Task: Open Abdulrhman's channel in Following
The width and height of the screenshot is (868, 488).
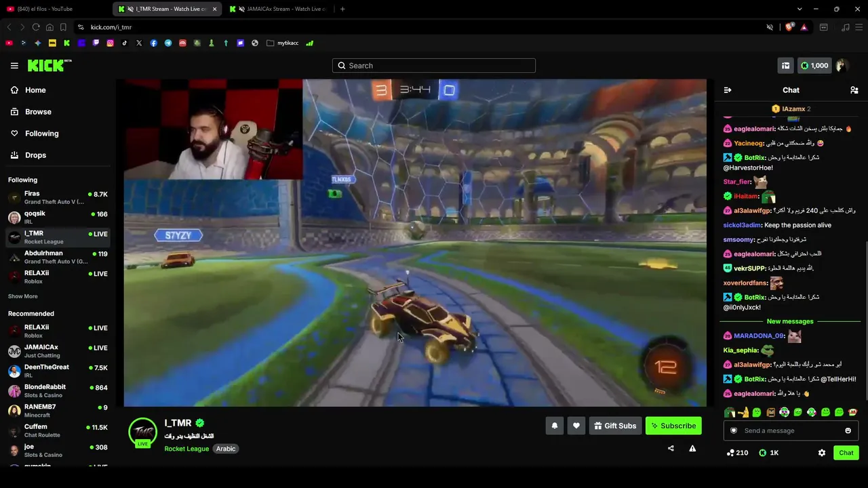Action: coord(57,257)
